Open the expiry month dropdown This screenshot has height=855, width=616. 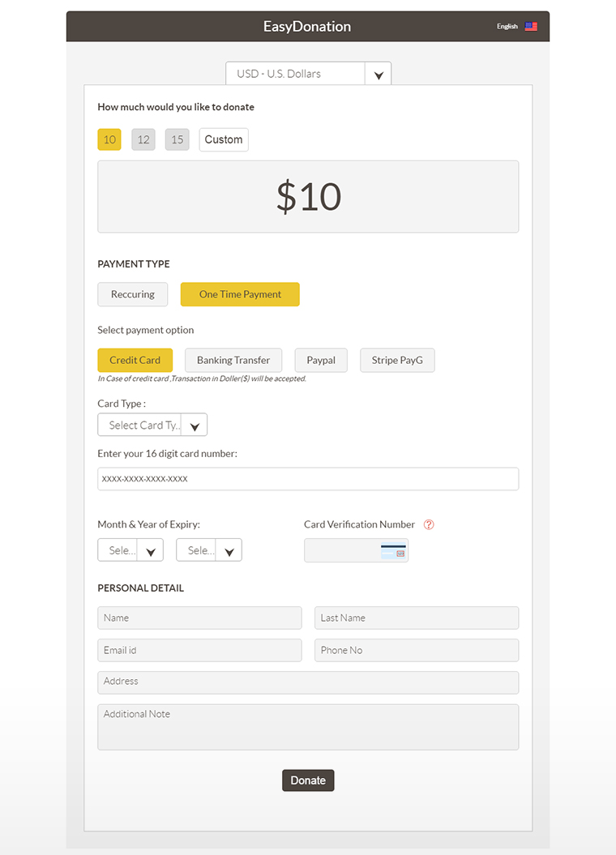(130, 550)
